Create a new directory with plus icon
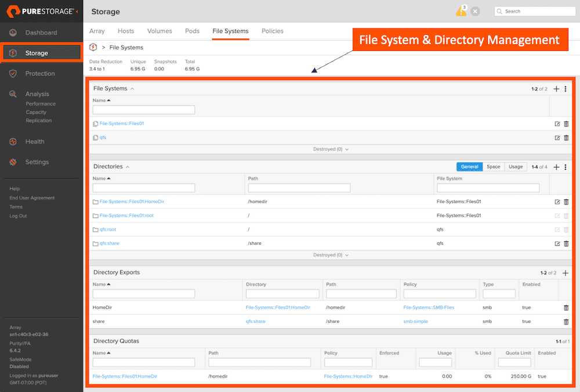Viewport: 580px width, 392px height. tap(556, 167)
